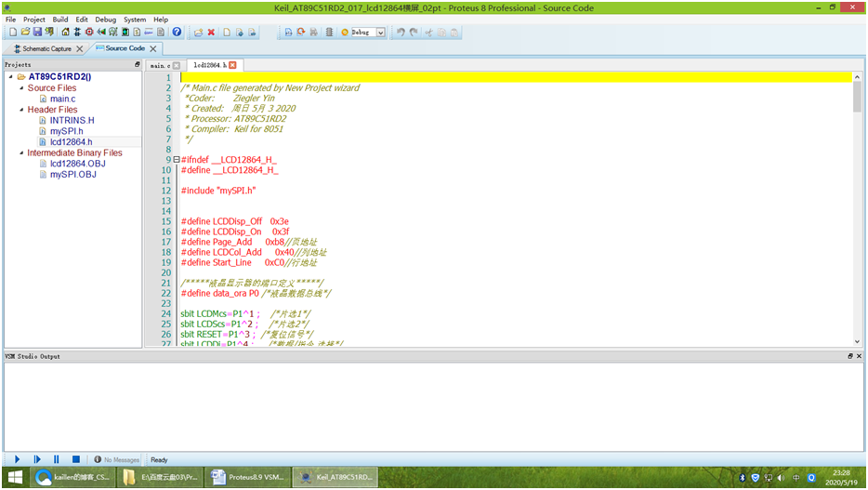Open Project Notes icon
The width and height of the screenshot is (868, 490).
(161, 33)
